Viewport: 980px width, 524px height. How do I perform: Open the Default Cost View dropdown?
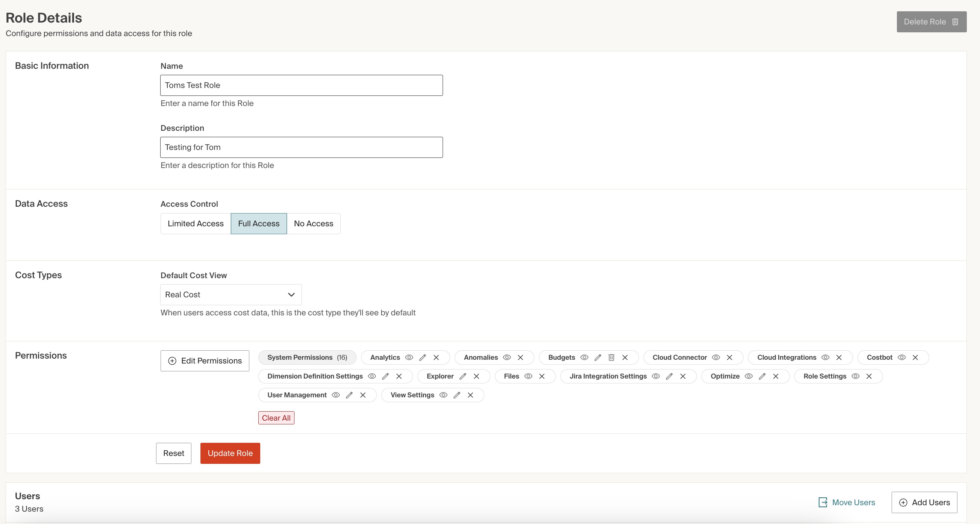(231, 295)
